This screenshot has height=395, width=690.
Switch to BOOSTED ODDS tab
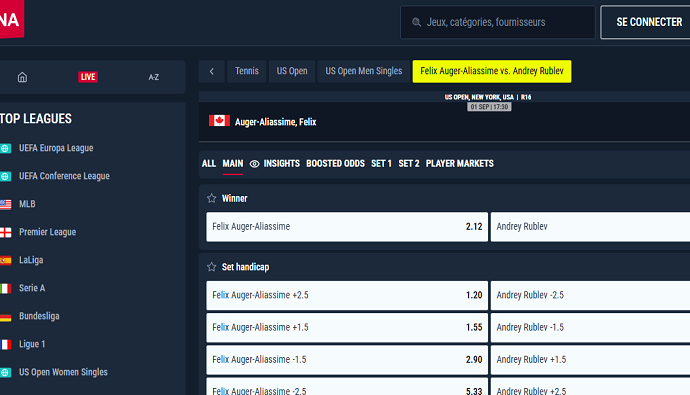[335, 164]
